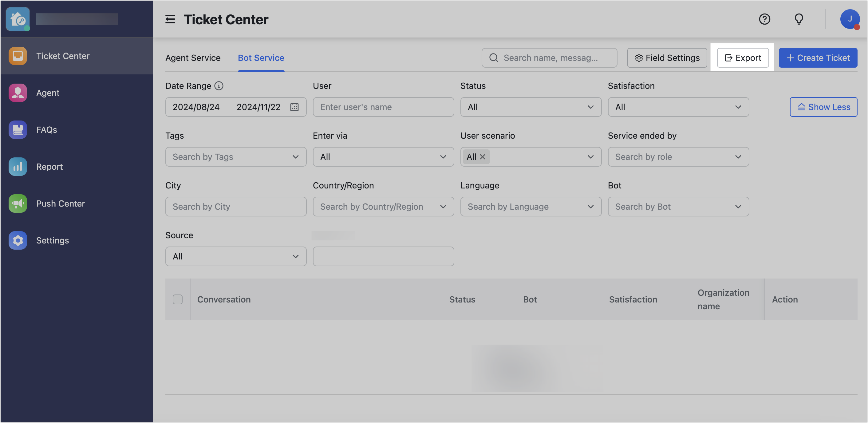
Task: Open the Ticket Center sidebar icon
Action: (18, 56)
